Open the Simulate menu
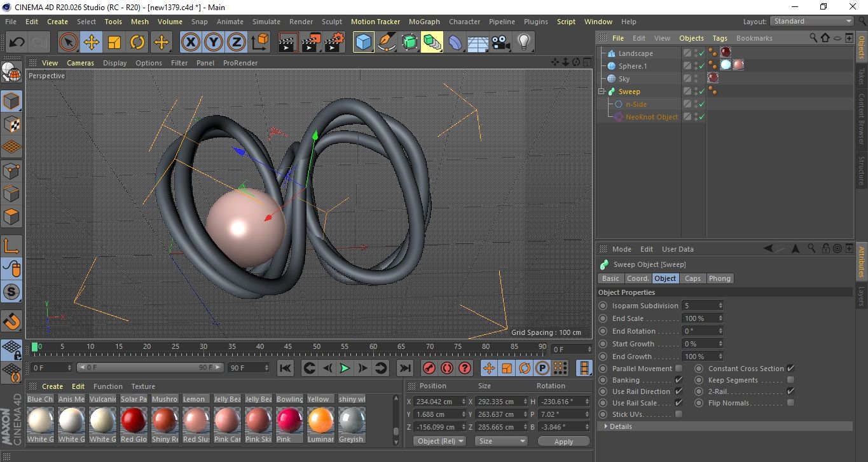868x462 pixels. click(x=266, y=22)
